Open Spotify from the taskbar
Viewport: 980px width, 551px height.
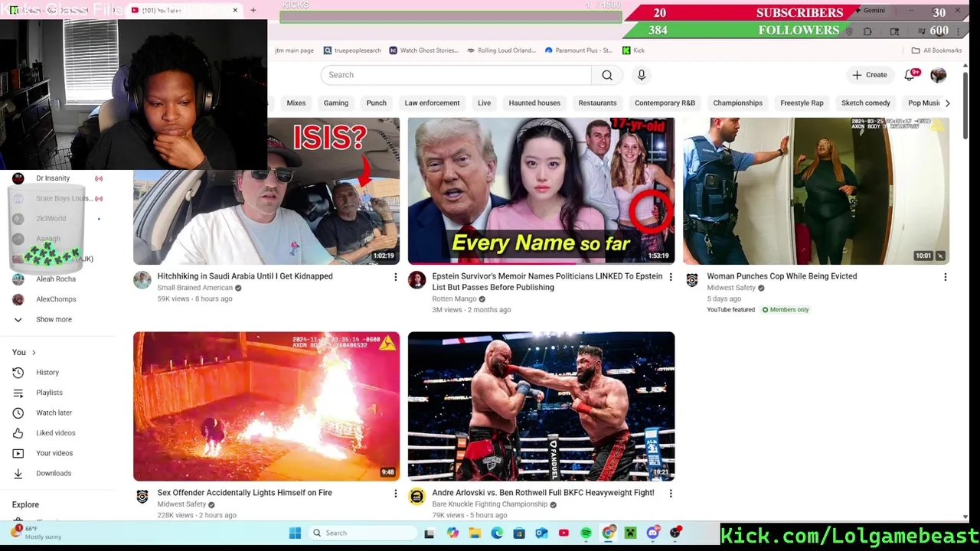click(x=586, y=533)
